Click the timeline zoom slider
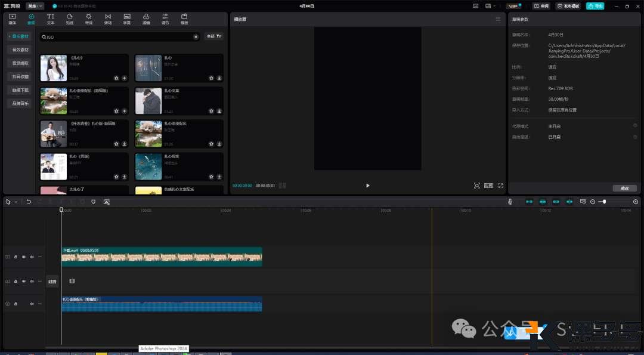This screenshot has height=355, width=644. [x=604, y=202]
